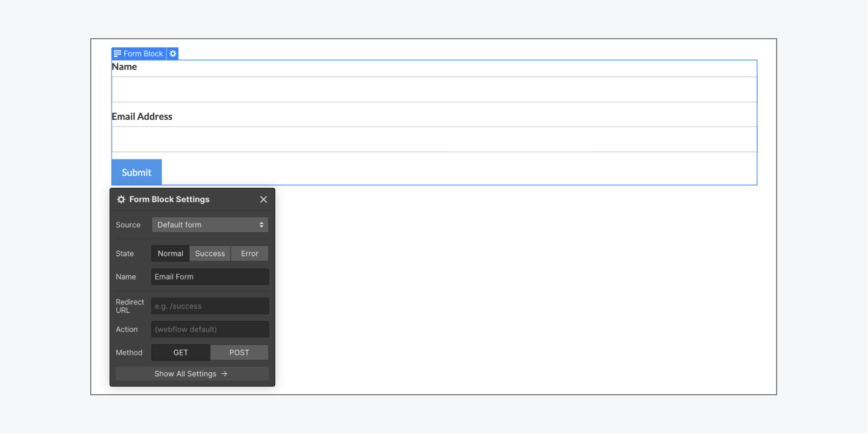Click the Action field
The width and height of the screenshot is (868, 434).
click(209, 329)
